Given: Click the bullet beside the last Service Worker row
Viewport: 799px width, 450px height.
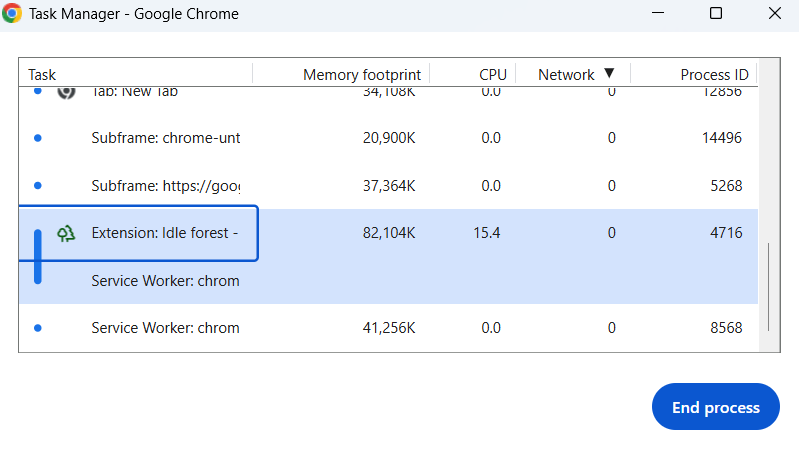Looking at the screenshot, I should pos(38,327).
